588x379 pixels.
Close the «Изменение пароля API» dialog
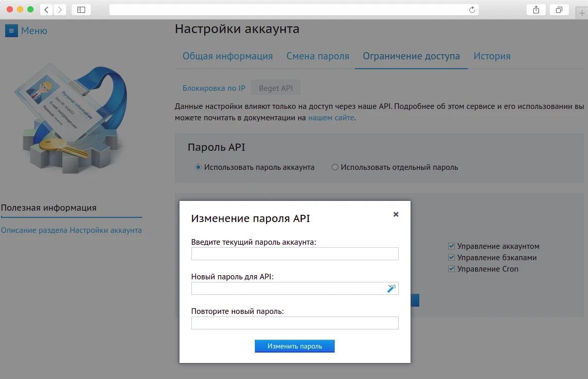[x=396, y=214]
